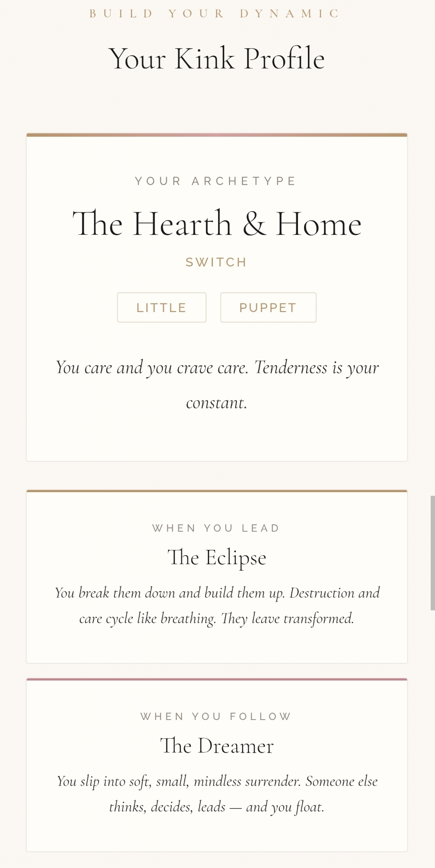Click the When You Follow label
Screen dimensions: 435x868
[216, 717]
